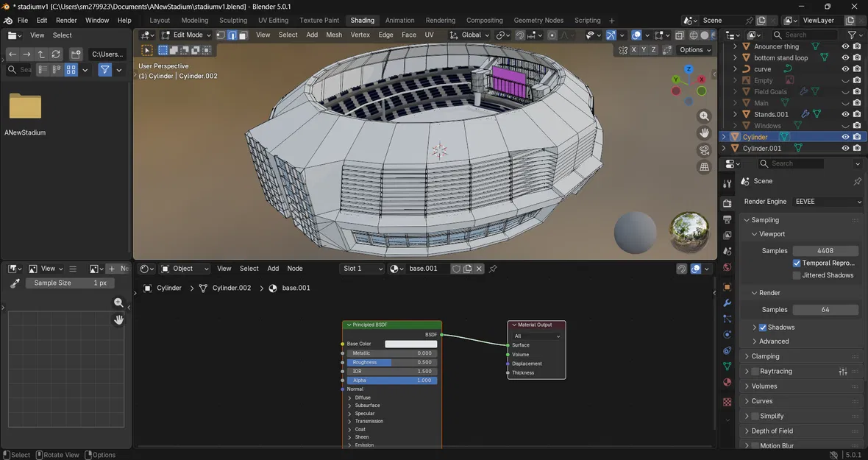Viewport: 868px width, 460px height.
Task: Refresh the file browser list
Action: [56, 54]
